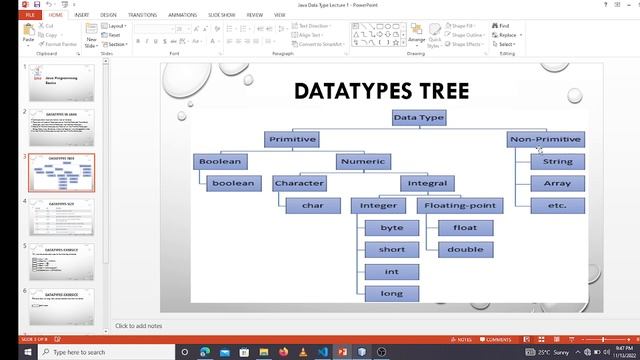Select the Oval shape in shapes gallery
Image resolution: width=640 pixels, height=360 pixels.
point(388,27)
